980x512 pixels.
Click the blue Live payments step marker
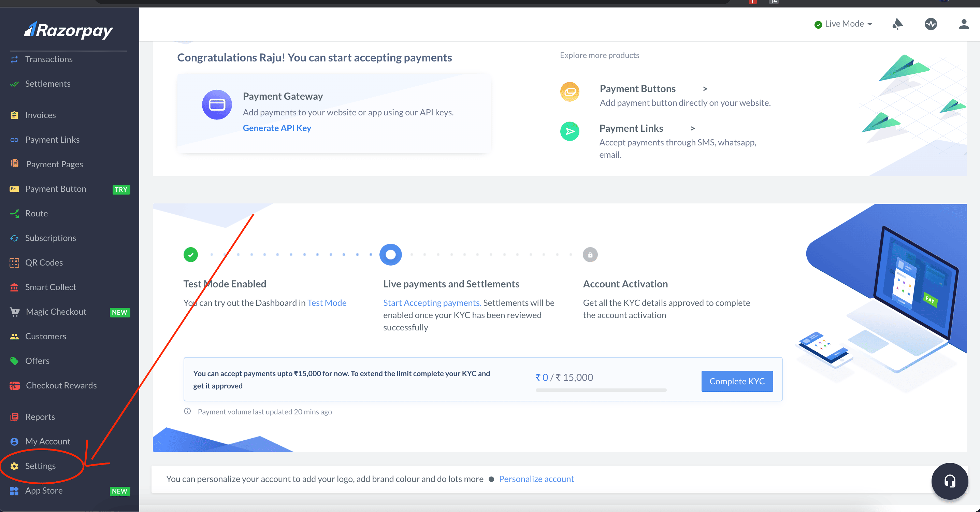[x=390, y=255]
